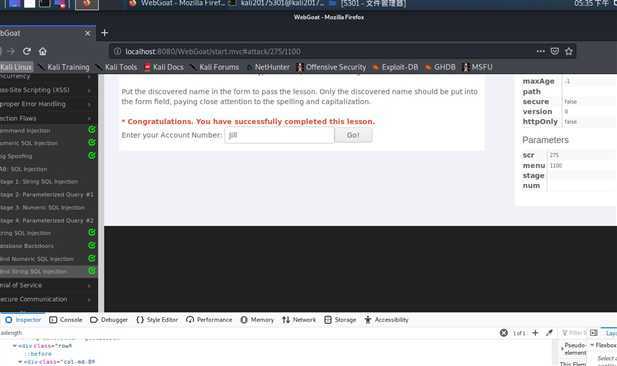Open the MSFU bookmark
This screenshot has height=366, width=617.
pos(478,67)
